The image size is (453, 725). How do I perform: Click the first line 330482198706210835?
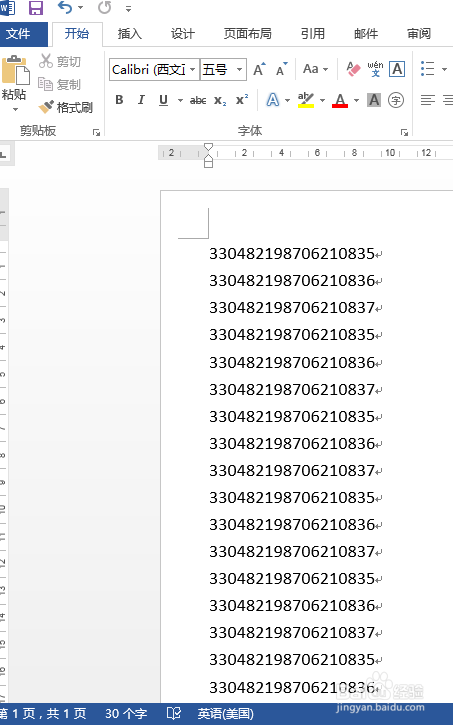(x=292, y=254)
